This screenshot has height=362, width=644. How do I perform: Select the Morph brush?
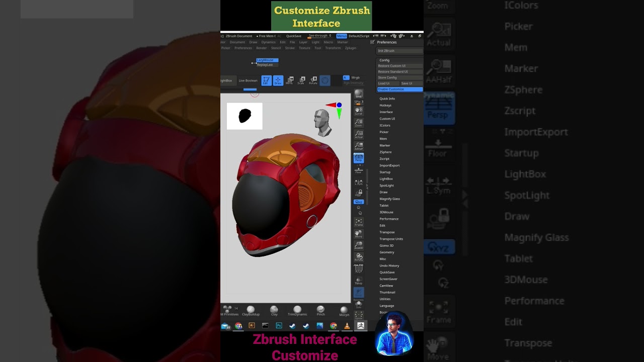coord(344,311)
